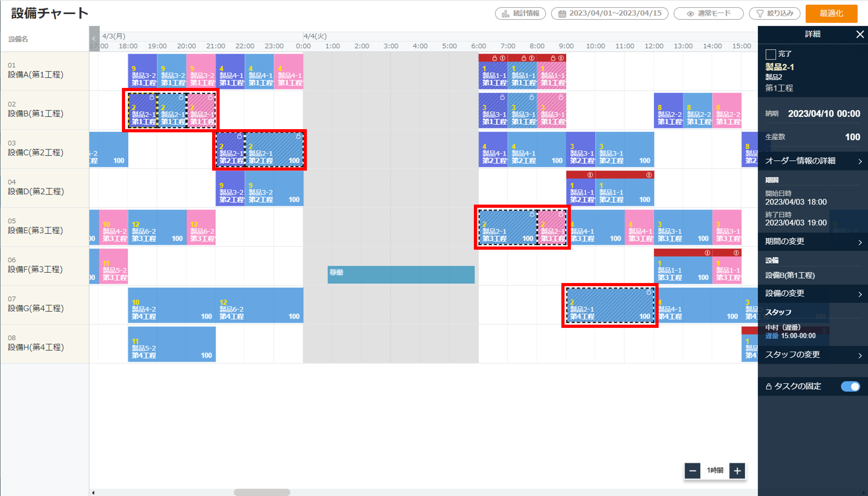The image size is (868, 496).
Task: Click the horizontal scrollbar's left arrow
Action: (x=93, y=492)
